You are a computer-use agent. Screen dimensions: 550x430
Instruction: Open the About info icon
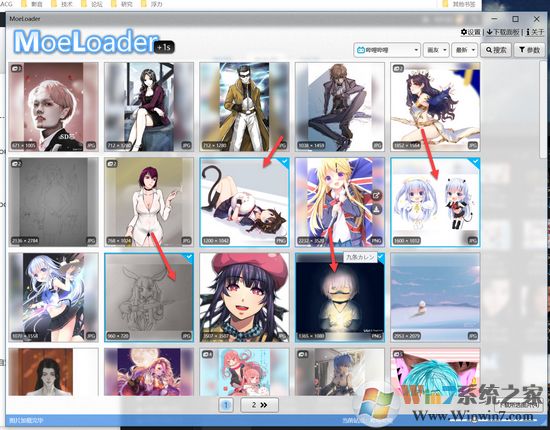528,32
